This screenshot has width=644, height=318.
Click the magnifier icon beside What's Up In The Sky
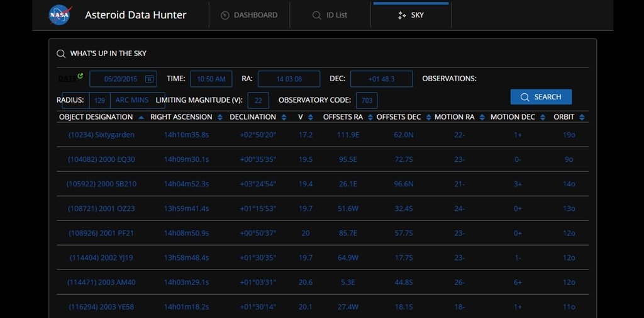click(61, 54)
